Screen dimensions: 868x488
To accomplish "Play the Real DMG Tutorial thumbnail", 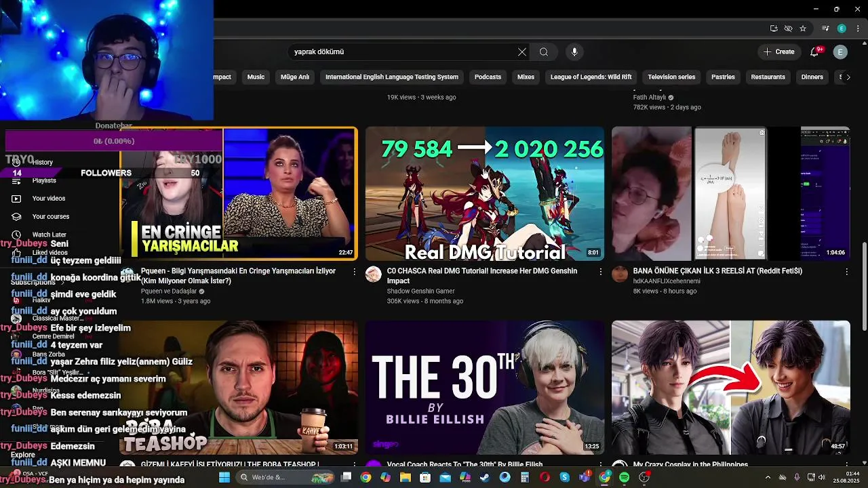I will [485, 193].
